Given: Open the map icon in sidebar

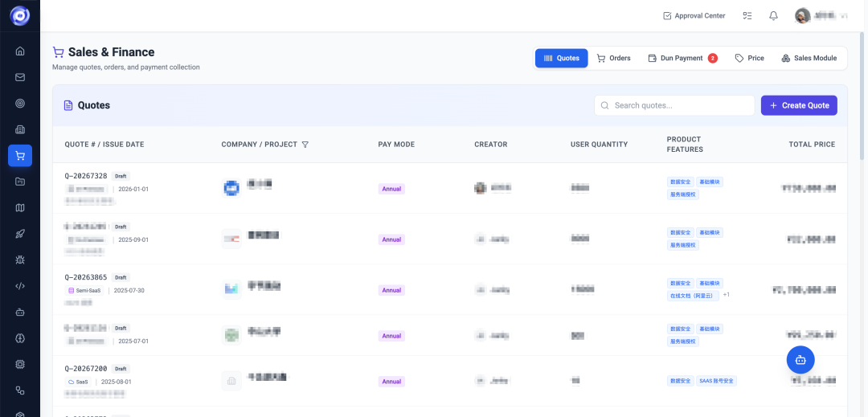Looking at the screenshot, I should click(x=20, y=208).
